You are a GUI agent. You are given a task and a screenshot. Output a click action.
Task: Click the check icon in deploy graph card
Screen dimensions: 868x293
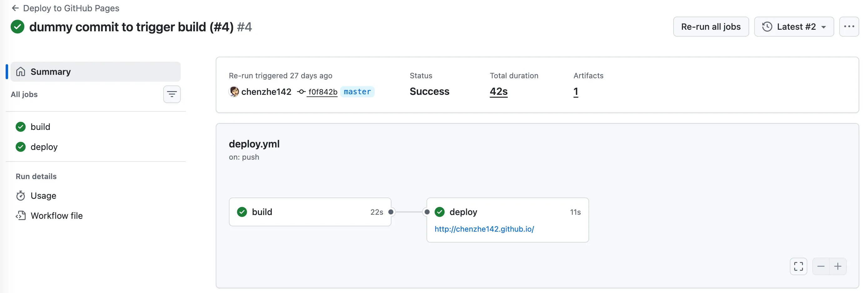pos(439,212)
